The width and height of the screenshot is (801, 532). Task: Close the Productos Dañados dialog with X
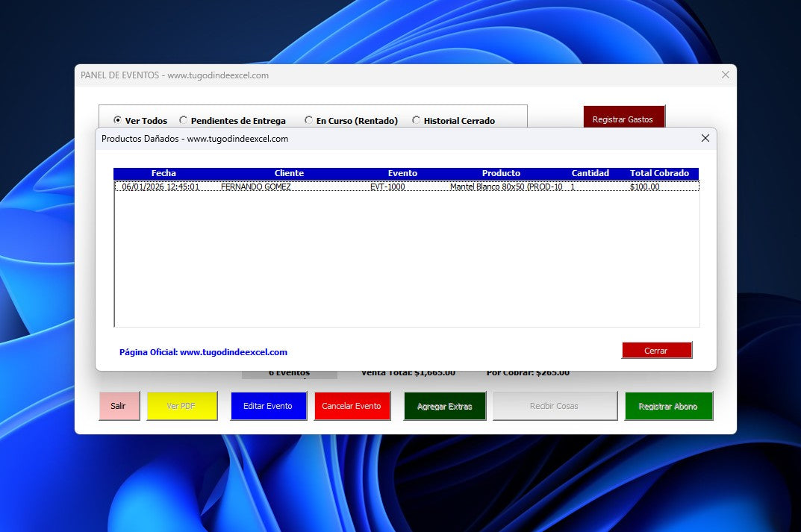[705, 138]
